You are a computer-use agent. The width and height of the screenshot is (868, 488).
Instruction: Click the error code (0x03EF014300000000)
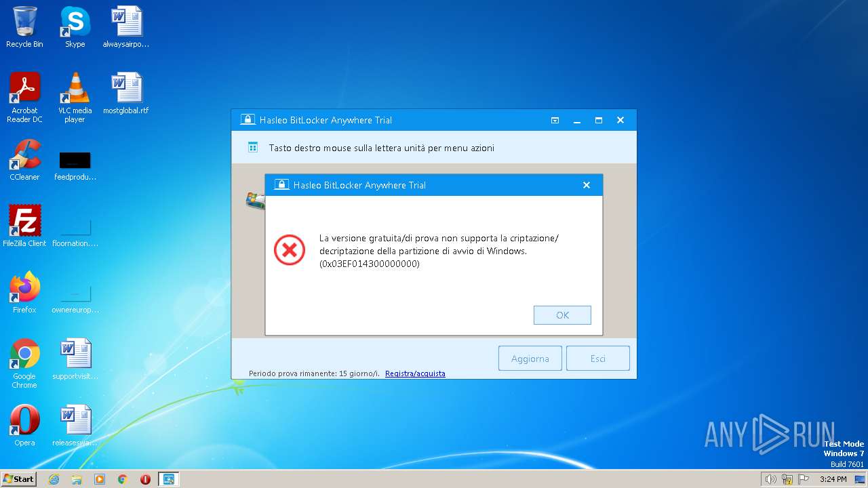click(x=370, y=264)
